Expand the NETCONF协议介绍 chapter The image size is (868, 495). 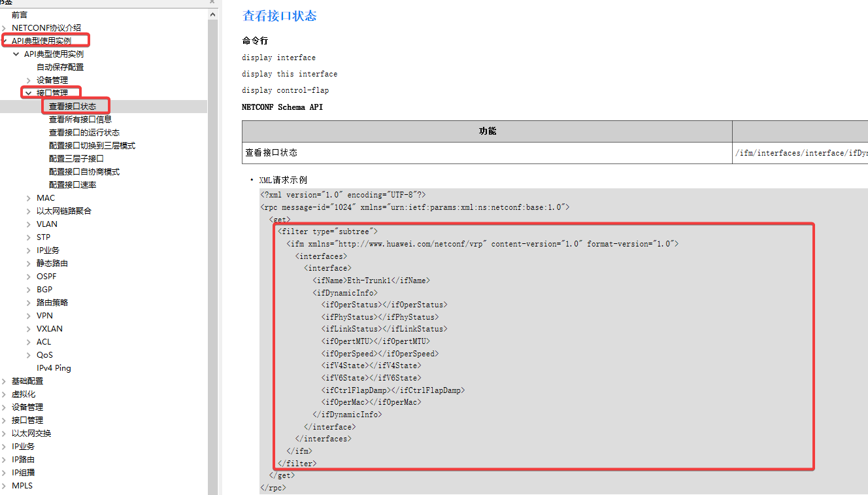[4, 28]
